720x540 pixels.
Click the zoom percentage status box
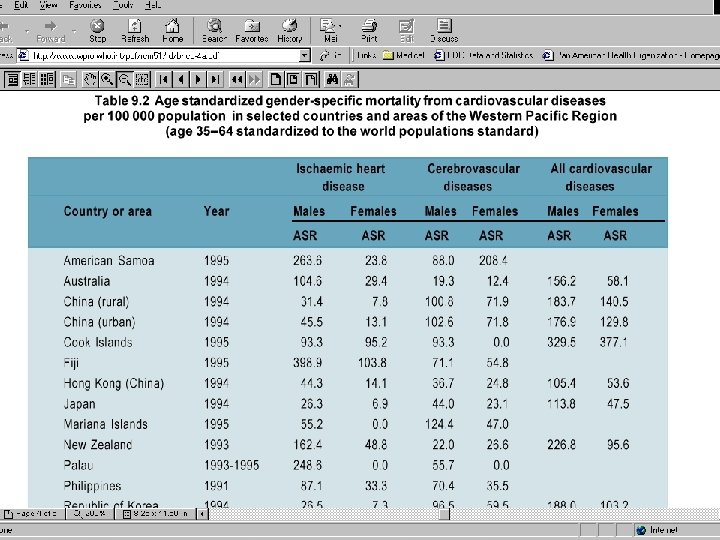click(x=90, y=513)
